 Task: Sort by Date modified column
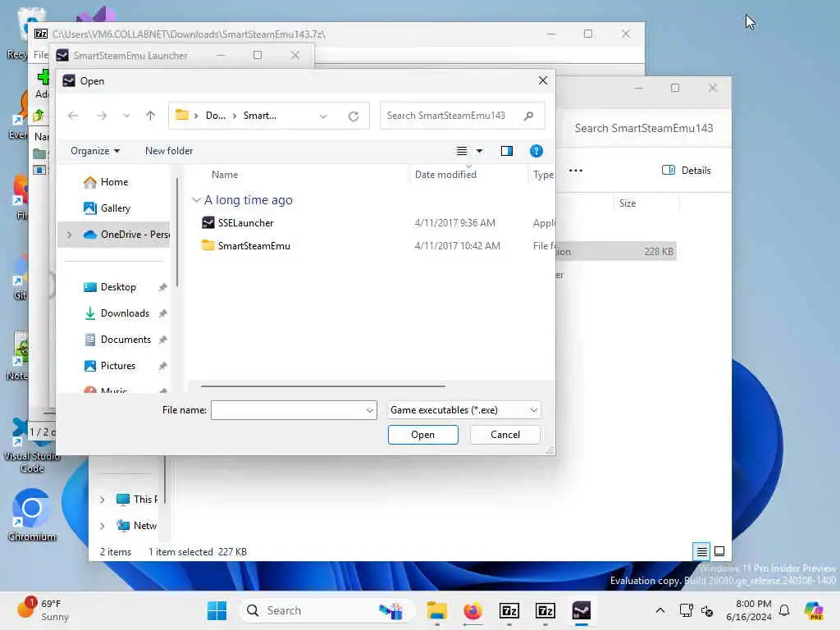click(x=445, y=175)
